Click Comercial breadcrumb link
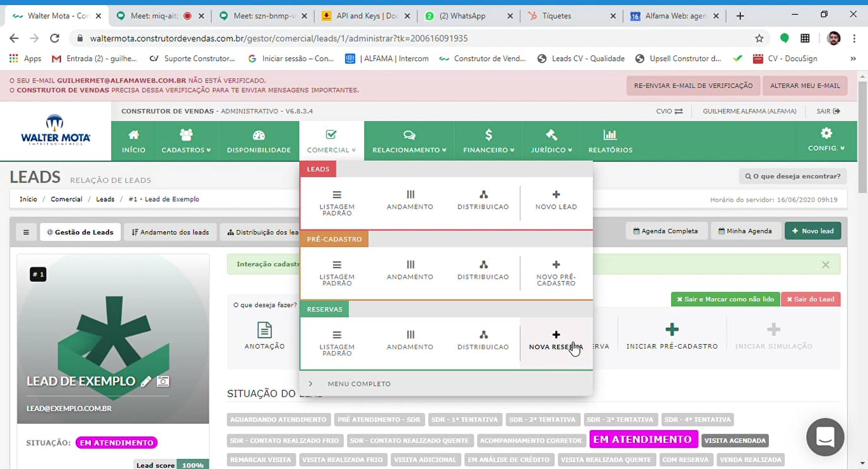This screenshot has height=469, width=868. 66,199
